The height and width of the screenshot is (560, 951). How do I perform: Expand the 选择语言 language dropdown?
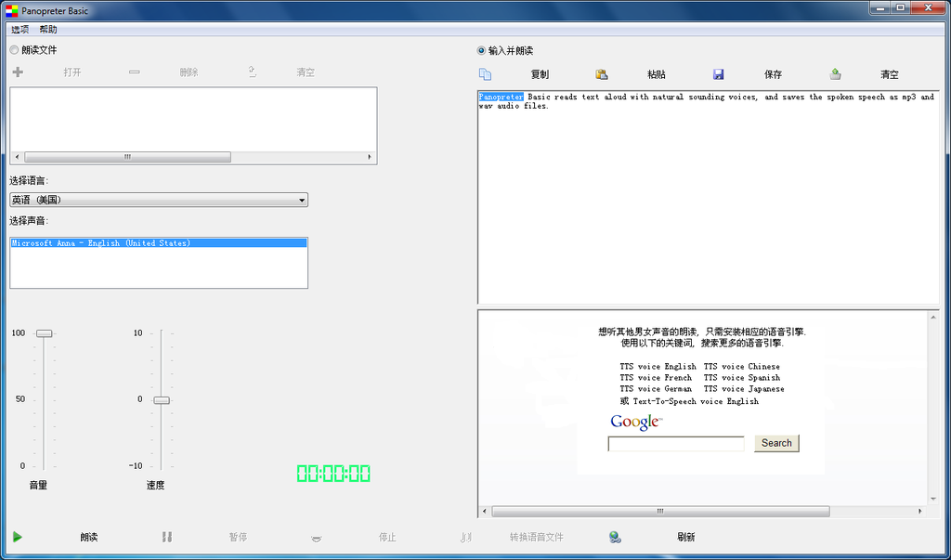pyautogui.click(x=302, y=200)
